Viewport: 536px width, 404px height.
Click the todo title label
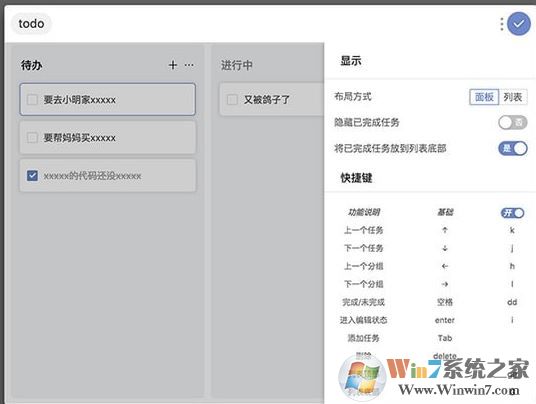(x=31, y=24)
